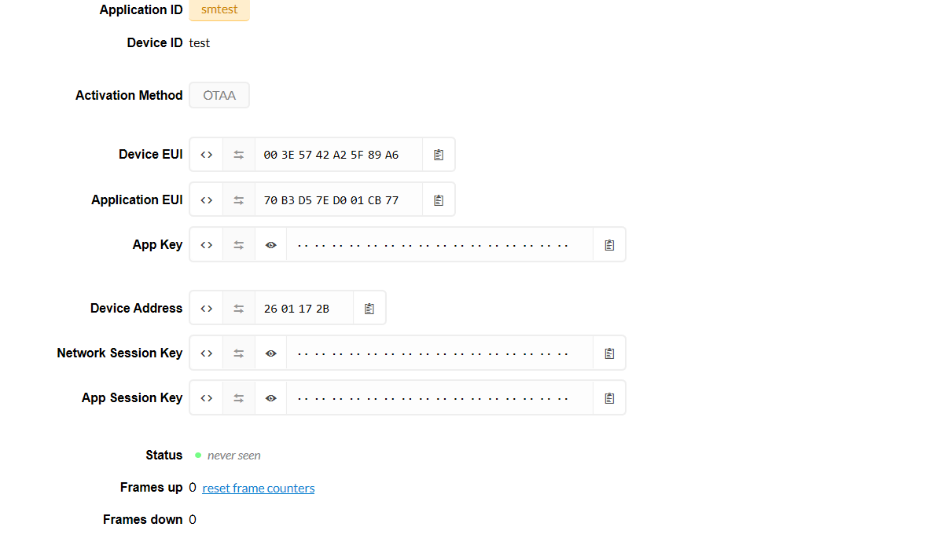The image size is (926, 560).
Task: Swap byte order of Device EUI
Action: 238,155
